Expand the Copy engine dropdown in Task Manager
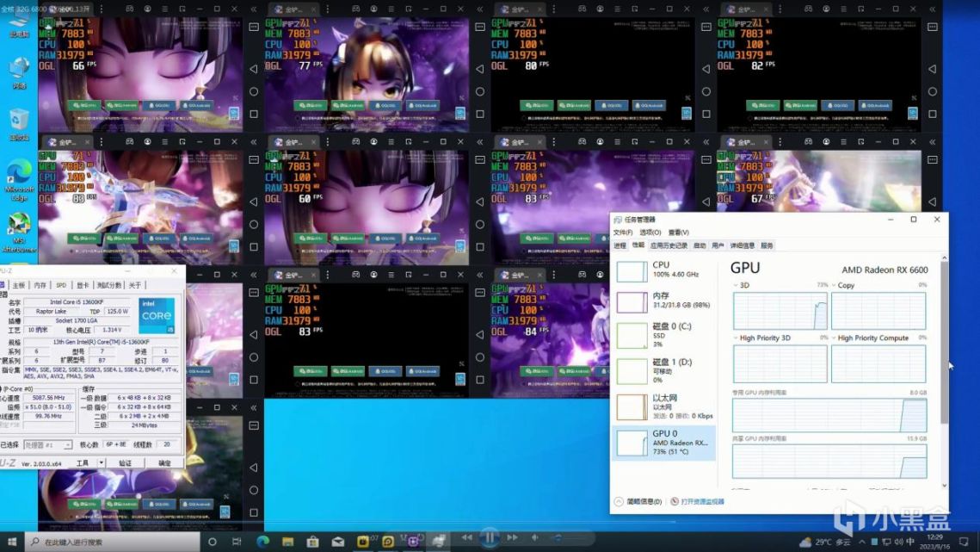The image size is (980, 552). click(834, 285)
